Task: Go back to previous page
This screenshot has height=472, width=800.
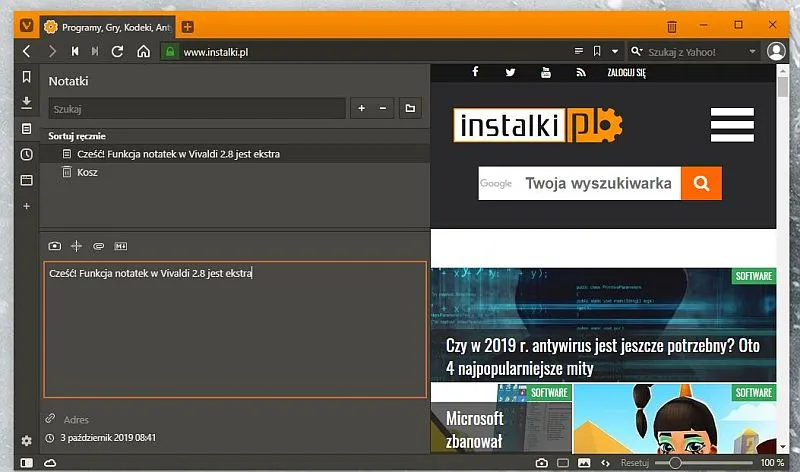Action: (27, 52)
